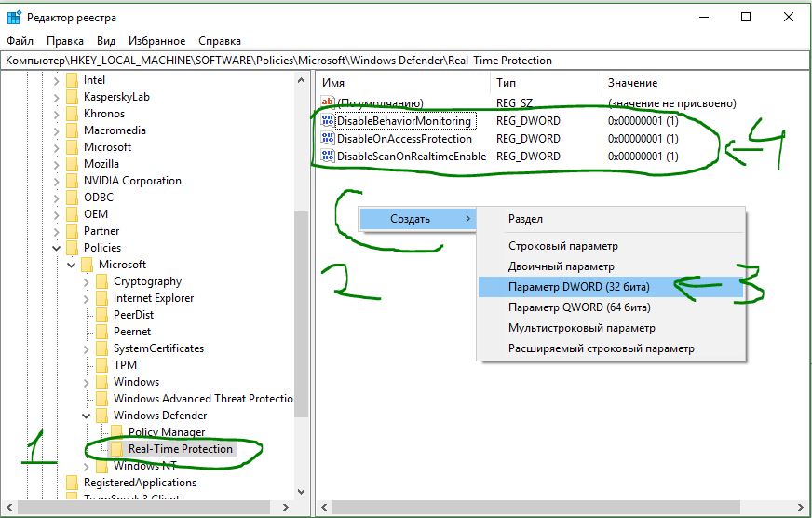
Task: Click the registry path address bar
Action: coord(406,61)
